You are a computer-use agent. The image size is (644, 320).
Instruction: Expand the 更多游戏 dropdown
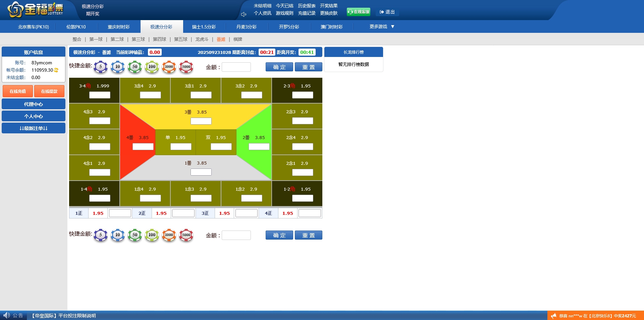(382, 27)
